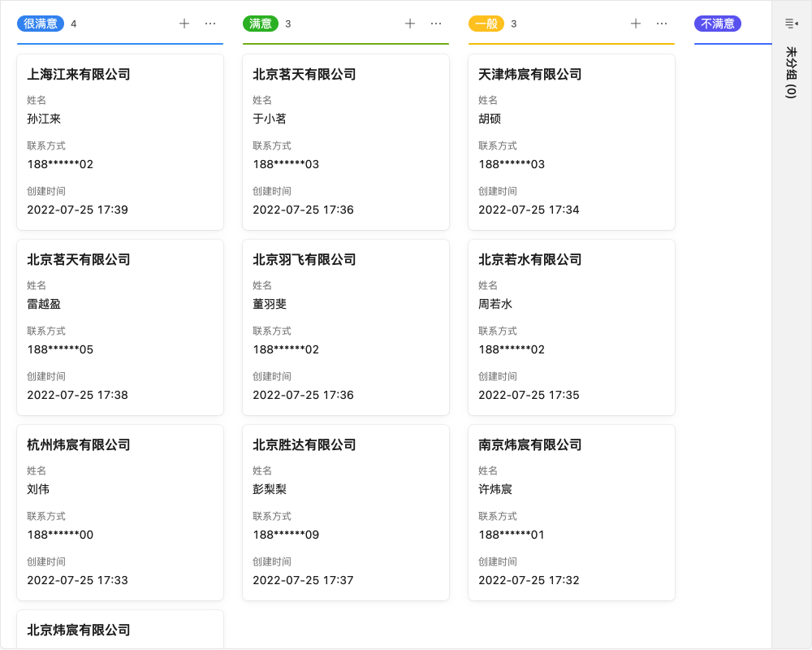Open 杭州炜宸有限公司 record card
This screenshot has width=812, height=650.
click(x=119, y=513)
